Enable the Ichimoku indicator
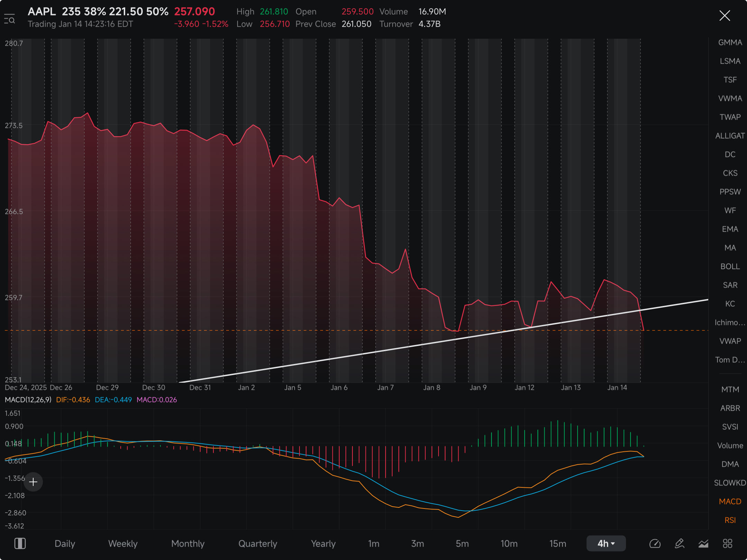Viewport: 747px width, 560px height. pyautogui.click(x=730, y=323)
